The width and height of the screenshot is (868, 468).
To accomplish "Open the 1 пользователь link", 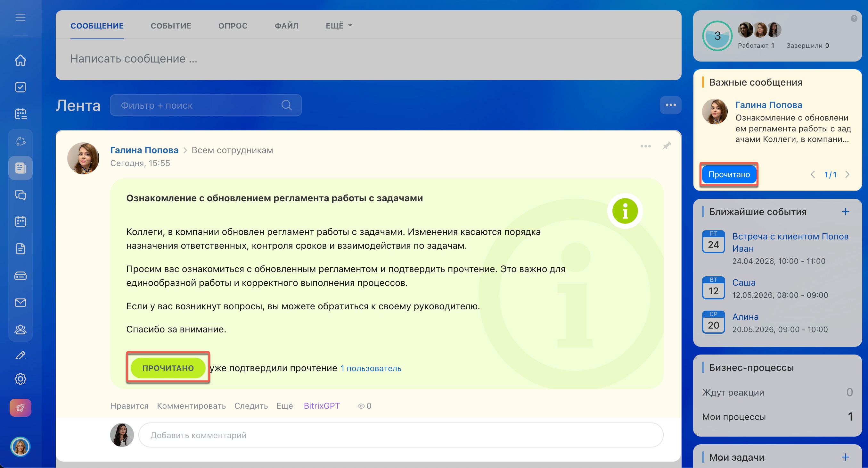I will [371, 368].
